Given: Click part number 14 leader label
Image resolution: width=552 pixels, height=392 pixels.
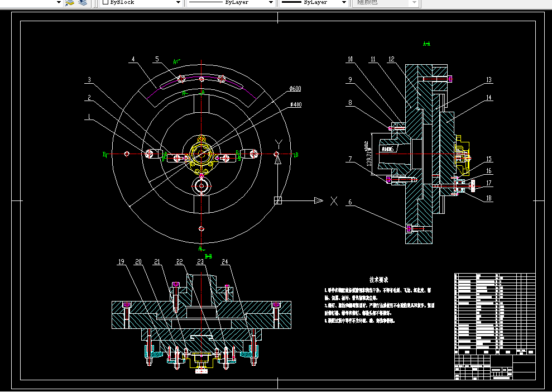Looking at the screenshot, I should pos(488,98).
